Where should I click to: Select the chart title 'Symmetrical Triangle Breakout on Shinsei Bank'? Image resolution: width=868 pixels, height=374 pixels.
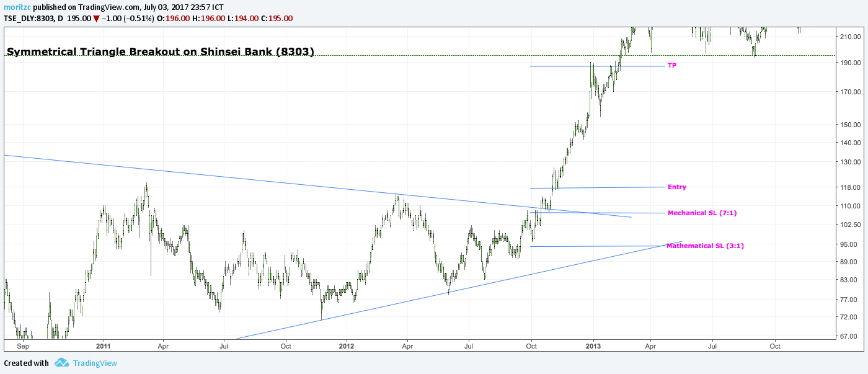[160, 51]
